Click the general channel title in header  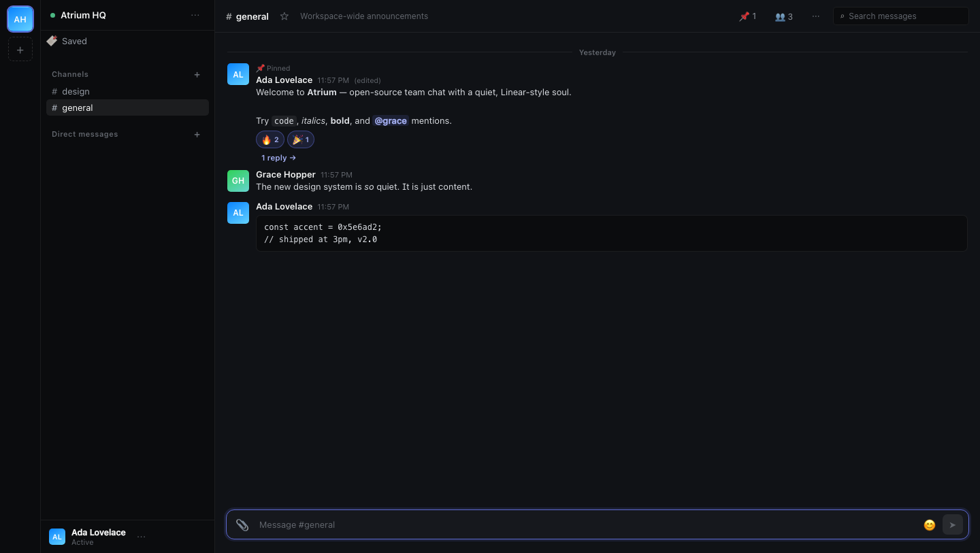coord(247,16)
